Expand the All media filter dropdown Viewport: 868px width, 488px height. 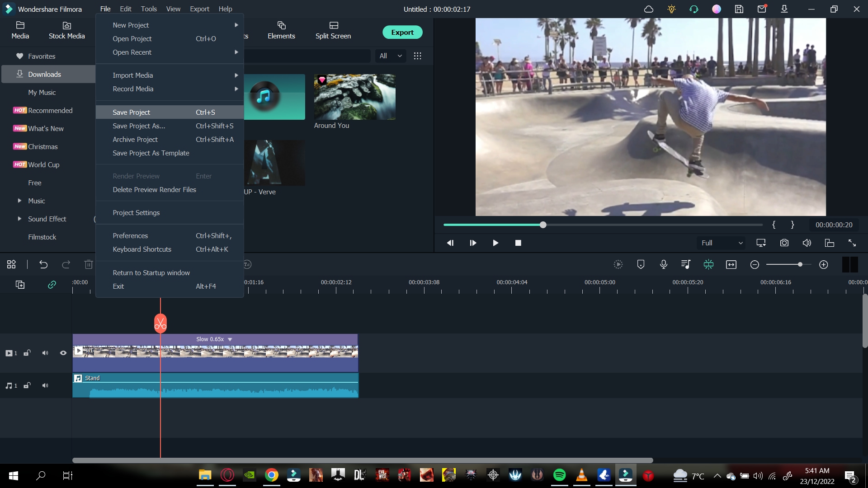391,56
